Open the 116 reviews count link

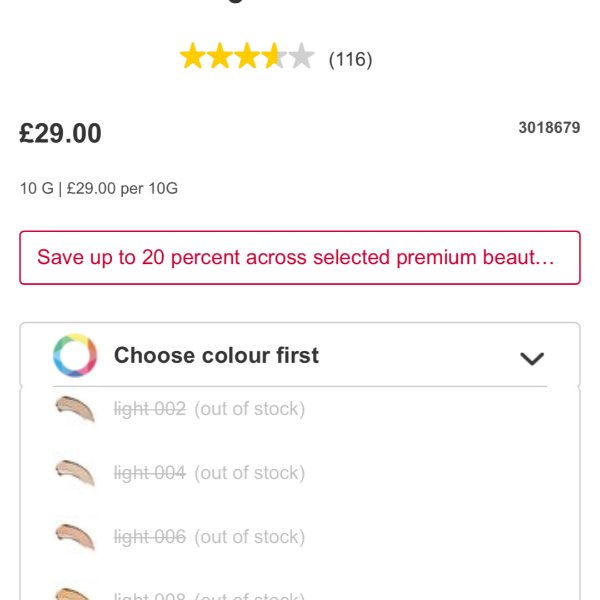pyautogui.click(x=350, y=59)
